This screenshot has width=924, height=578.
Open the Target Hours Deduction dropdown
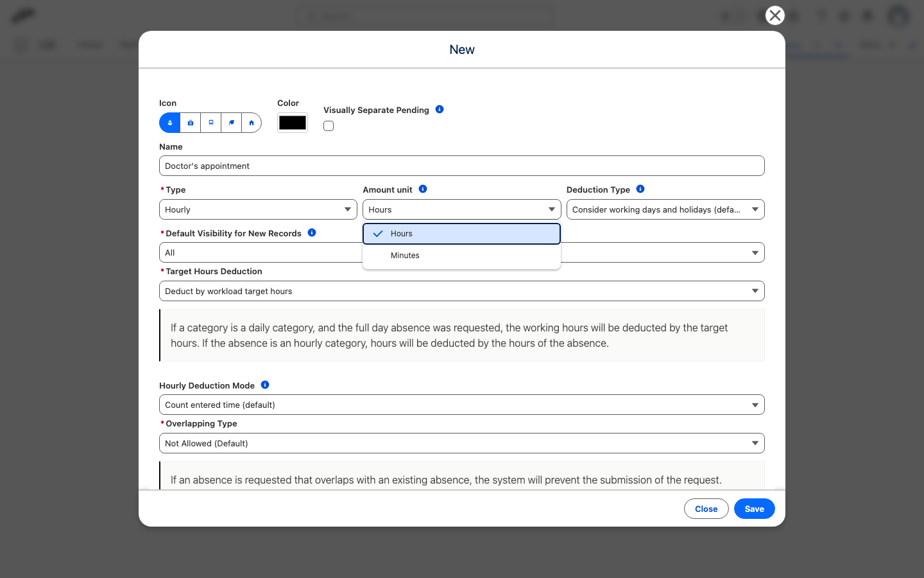(462, 291)
